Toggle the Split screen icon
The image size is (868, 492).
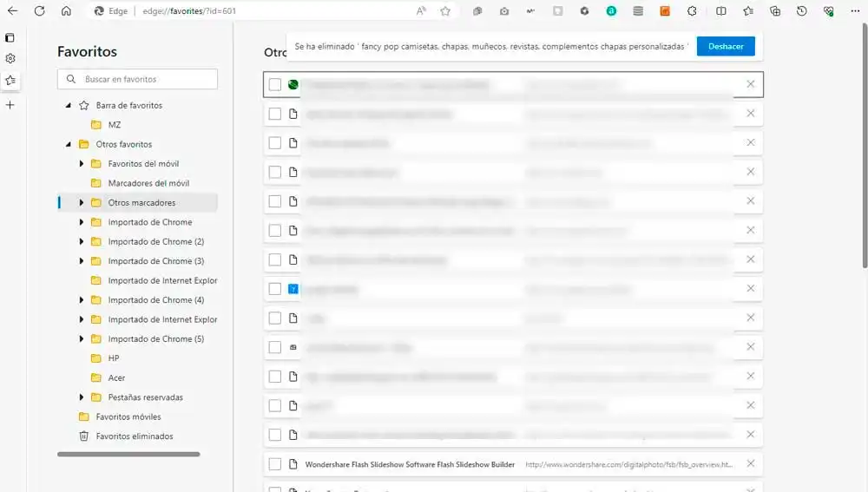[x=720, y=10]
